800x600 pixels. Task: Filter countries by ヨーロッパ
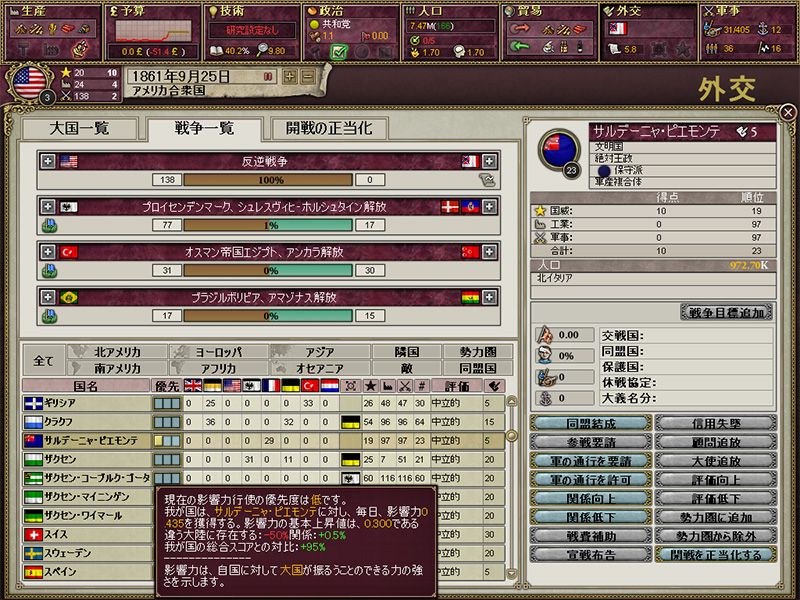pos(218,352)
